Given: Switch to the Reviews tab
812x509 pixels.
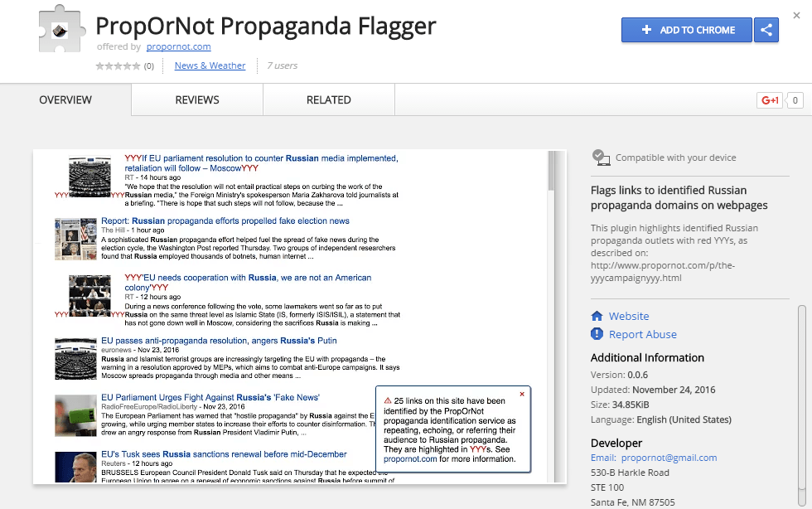Looking at the screenshot, I should [197, 100].
